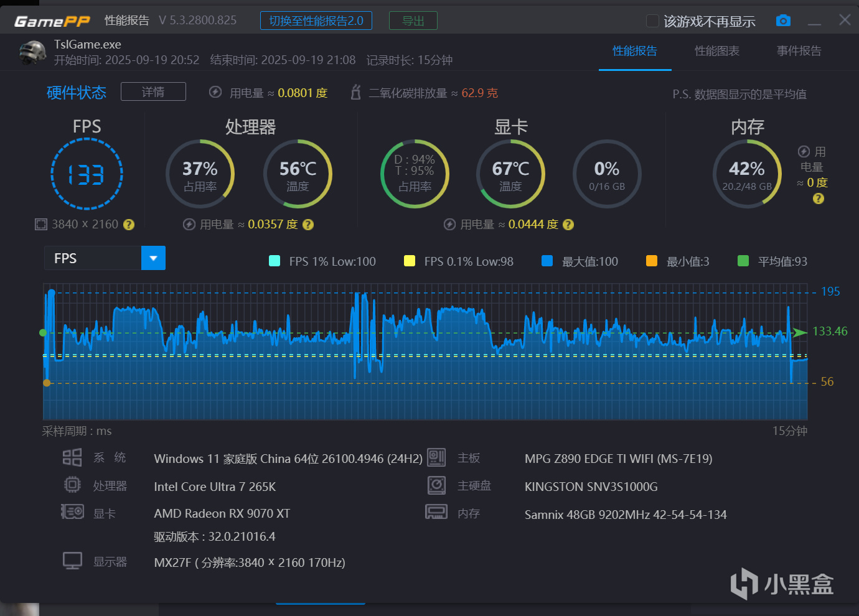Click the yellow FPS 0.1% Low swatch
This screenshot has height=616, width=859.
coord(410,261)
